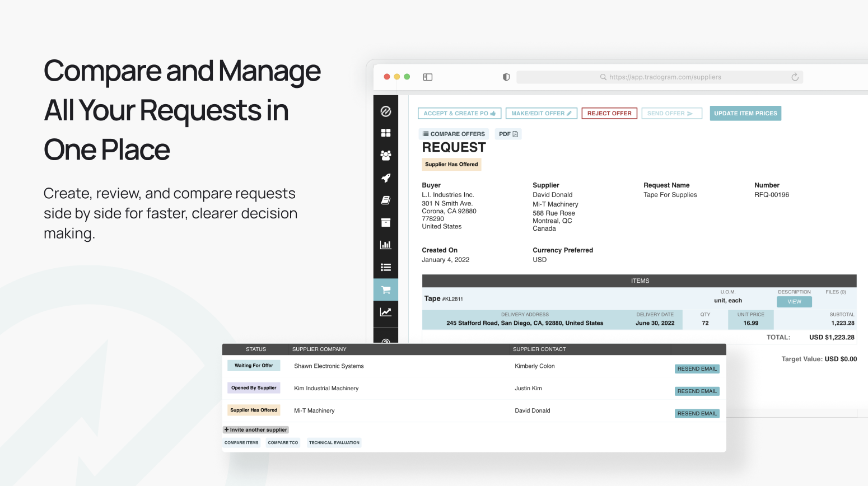Click Update Item Prices button
The image size is (868, 486).
point(745,114)
